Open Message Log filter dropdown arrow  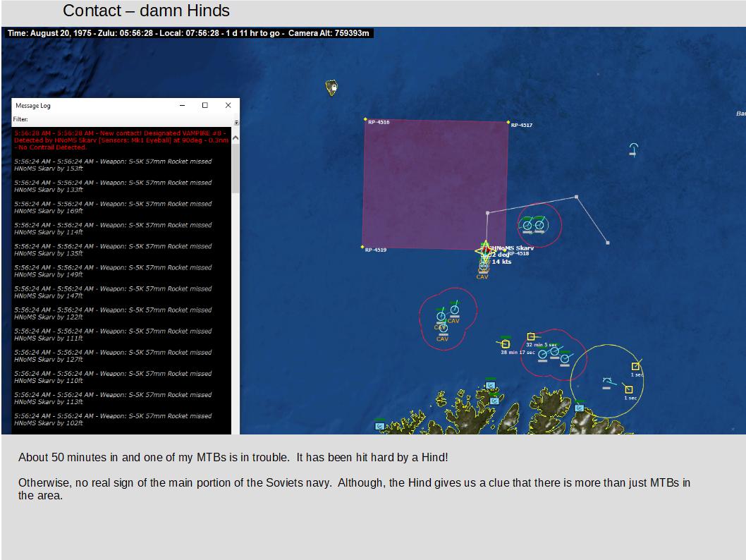pyautogui.click(x=236, y=123)
